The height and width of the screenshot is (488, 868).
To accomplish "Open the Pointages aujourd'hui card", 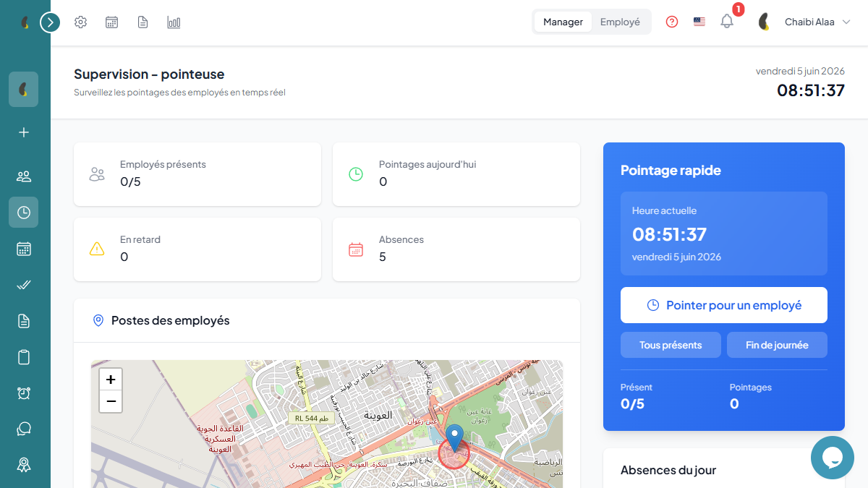I will 456,174.
